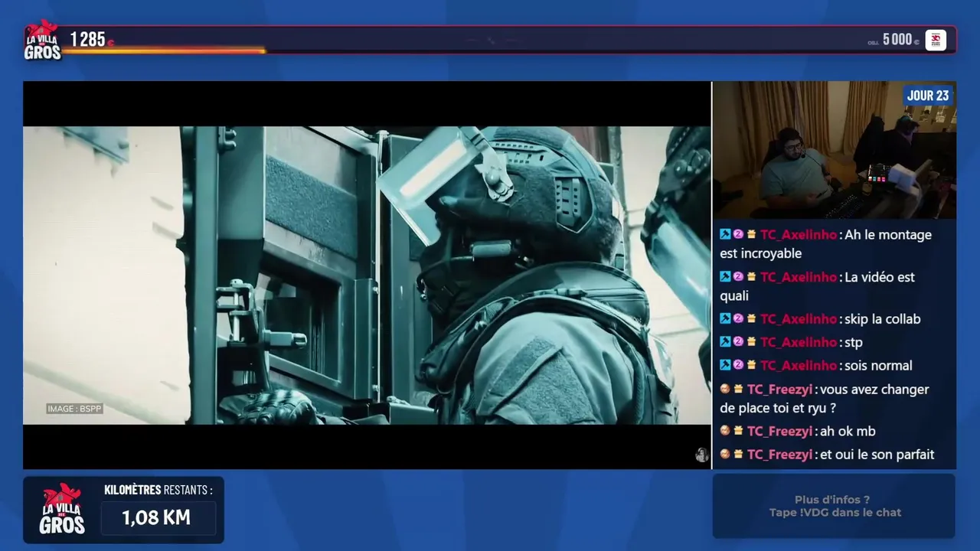Click the gift badge on the 'et oui le son parfait' message

[738, 454]
